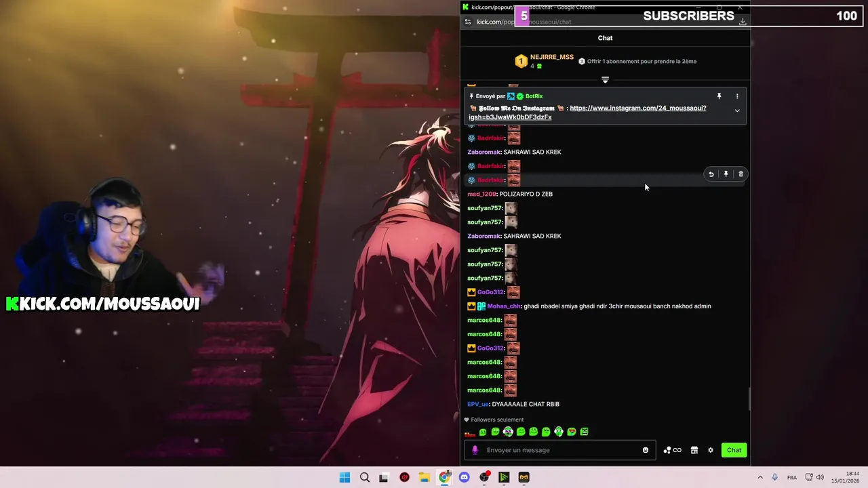Open the Windows Start menu

[x=344, y=477]
